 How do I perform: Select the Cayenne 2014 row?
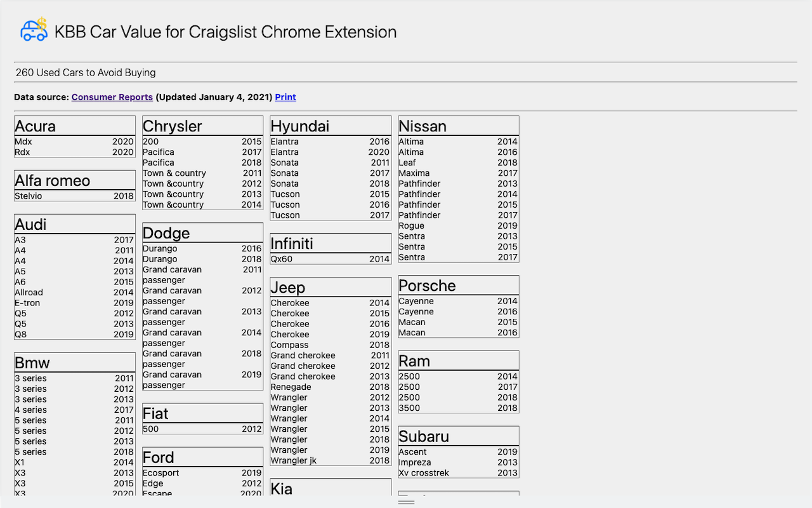tap(459, 301)
